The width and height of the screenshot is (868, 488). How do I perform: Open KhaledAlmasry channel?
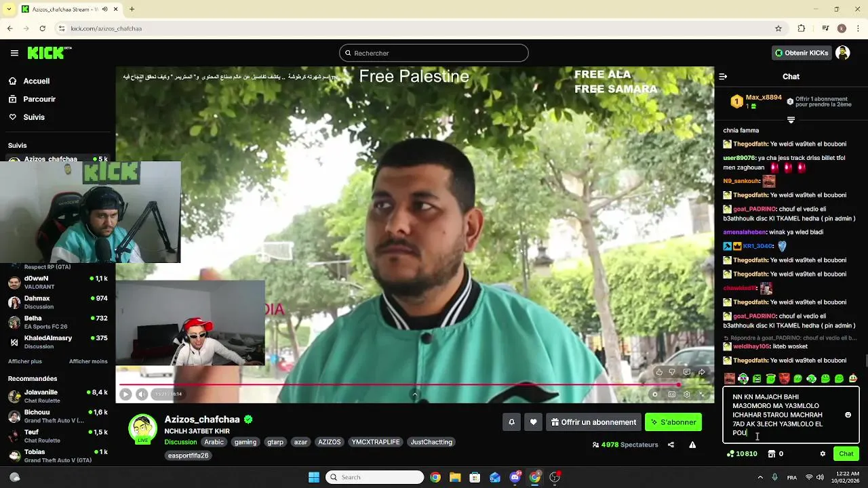[x=58, y=342]
